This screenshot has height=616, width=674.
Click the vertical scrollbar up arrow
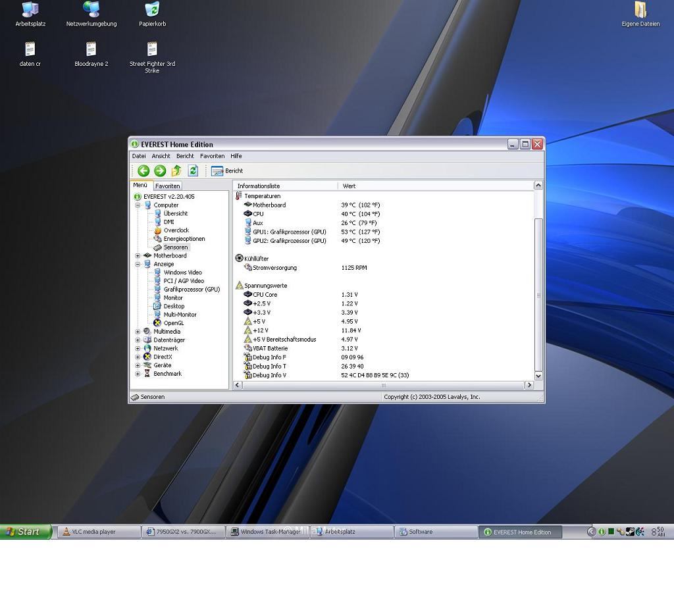coord(538,186)
